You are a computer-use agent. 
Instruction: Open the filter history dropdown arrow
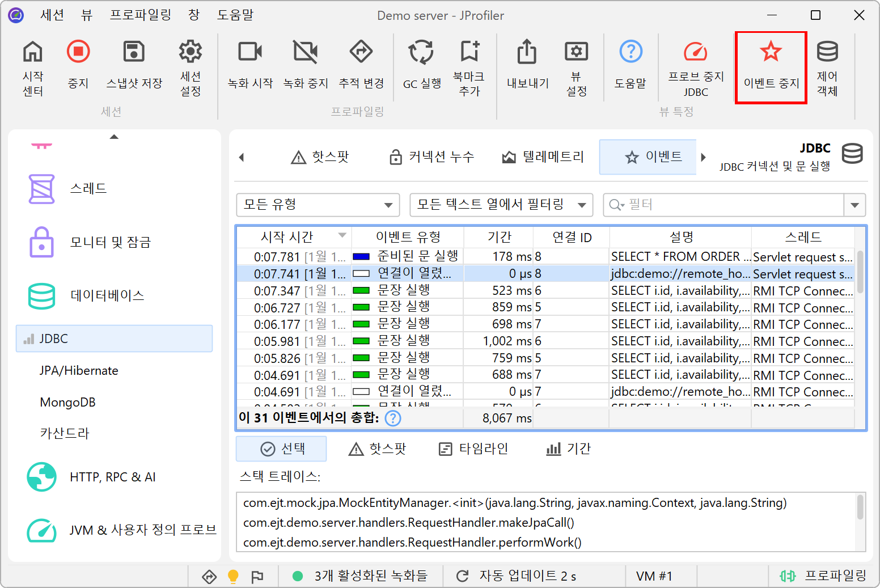(x=854, y=205)
